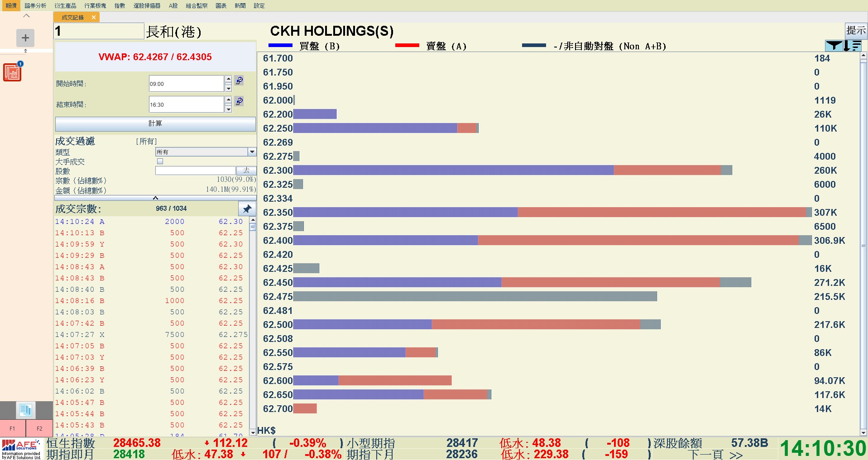This screenshot has width=868, height=460.
Task: Select the trade row at 14:07:27
Action: click(151, 335)
